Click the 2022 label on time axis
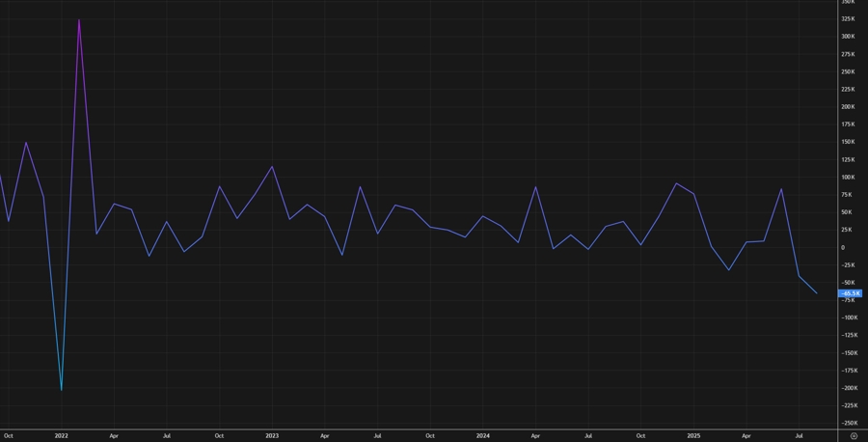The image size is (868, 442). (62, 435)
